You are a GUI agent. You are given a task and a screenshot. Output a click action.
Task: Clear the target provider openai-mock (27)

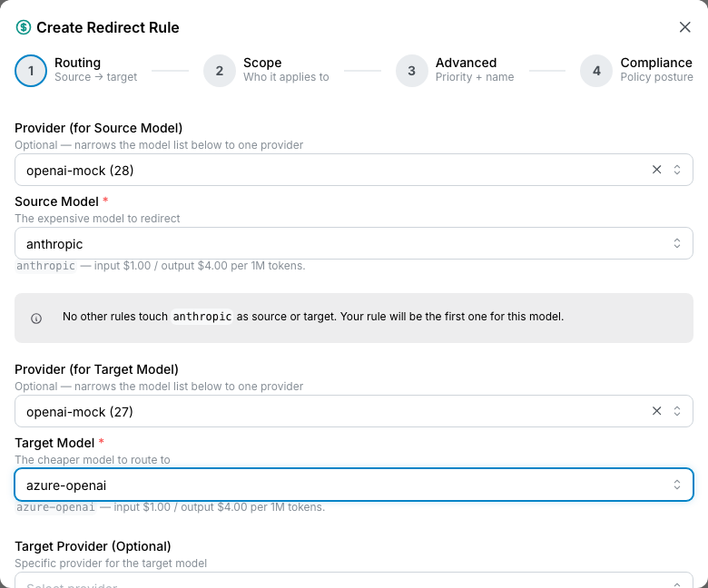click(656, 411)
